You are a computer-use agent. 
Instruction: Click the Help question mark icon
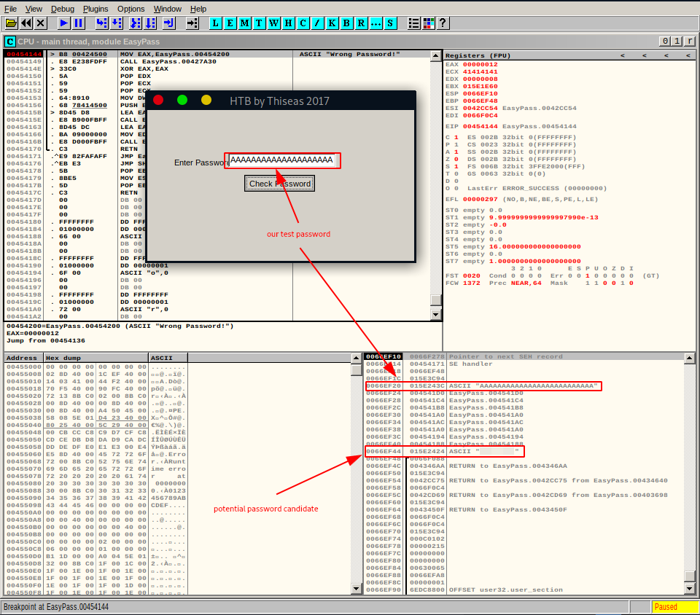(443, 23)
